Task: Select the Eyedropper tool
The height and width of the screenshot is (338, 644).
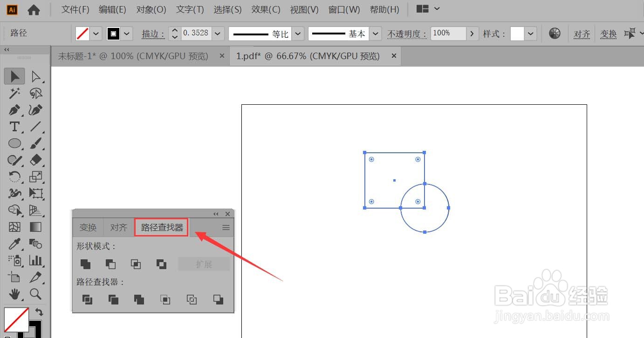Action: (x=15, y=243)
